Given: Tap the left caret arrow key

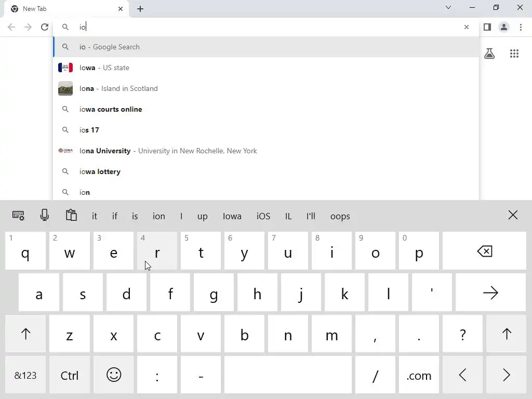Looking at the screenshot, I should pyautogui.click(x=462, y=375).
